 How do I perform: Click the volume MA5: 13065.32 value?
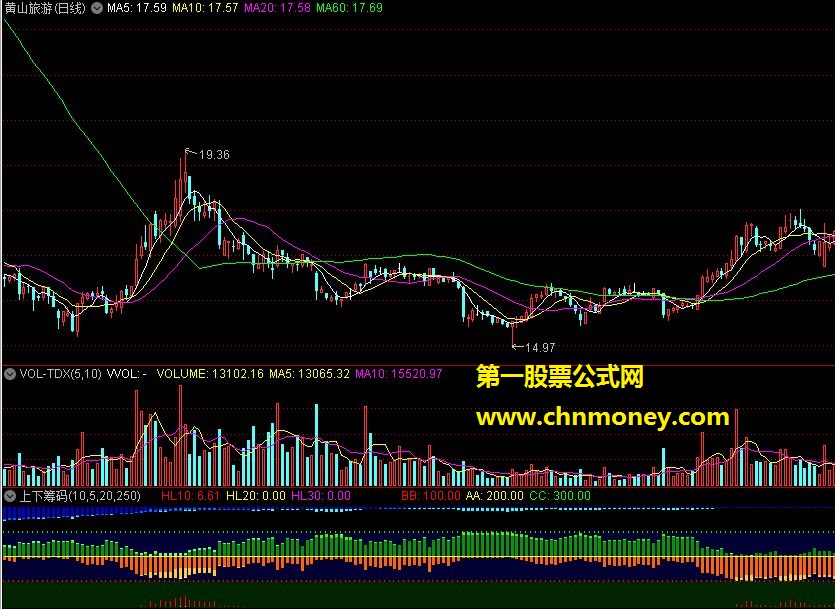(x=309, y=374)
